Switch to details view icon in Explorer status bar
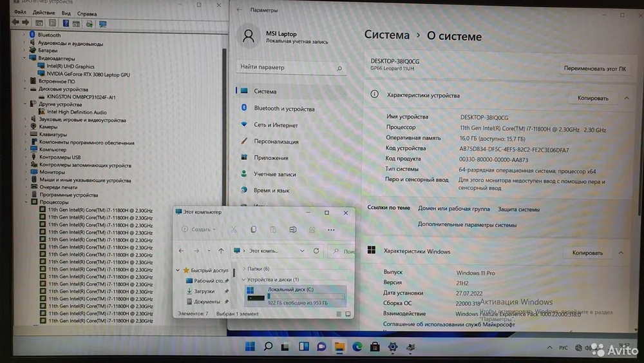The height and width of the screenshot is (363, 644). coord(339,314)
